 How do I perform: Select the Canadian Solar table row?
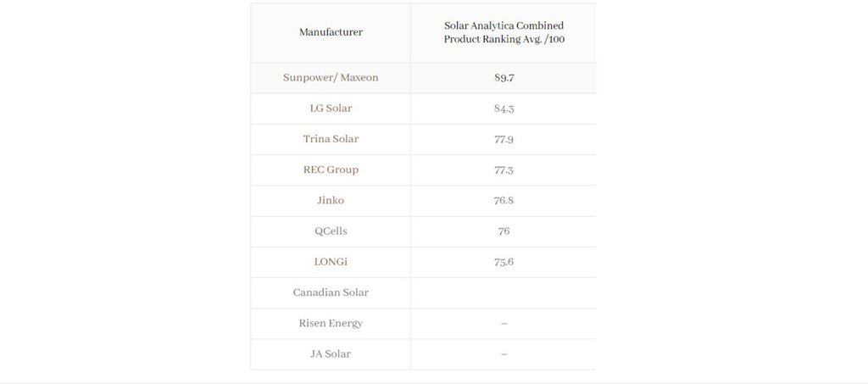[x=424, y=292]
